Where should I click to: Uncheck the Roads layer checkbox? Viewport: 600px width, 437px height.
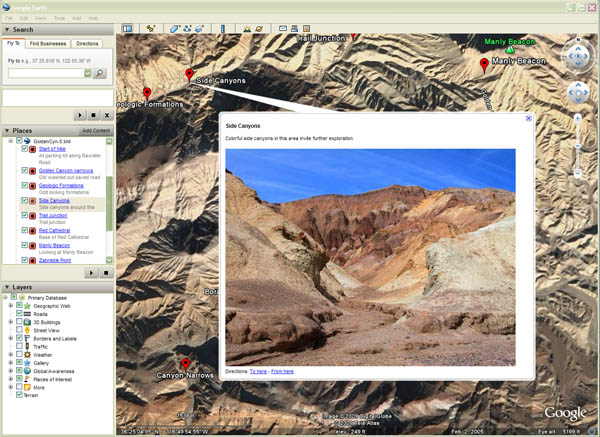(19, 313)
